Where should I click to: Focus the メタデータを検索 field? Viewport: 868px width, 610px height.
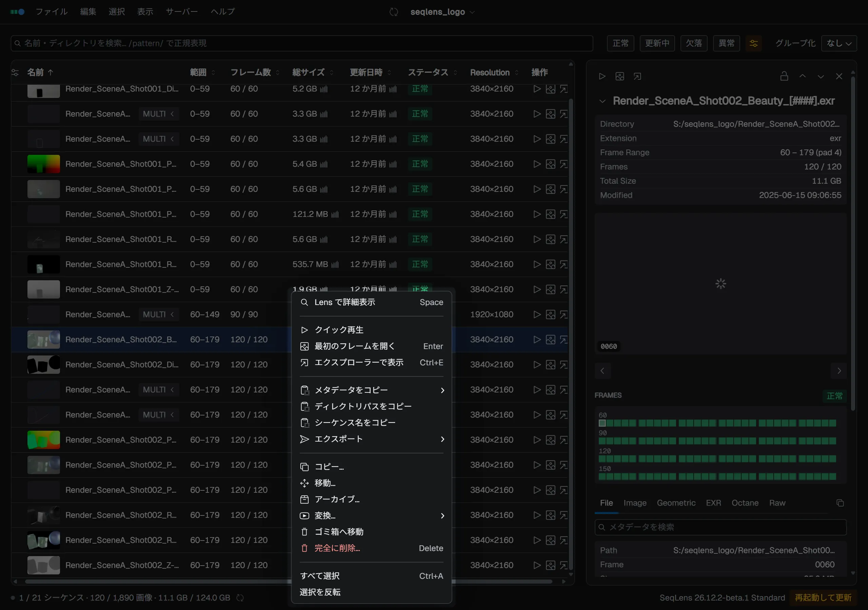click(720, 527)
